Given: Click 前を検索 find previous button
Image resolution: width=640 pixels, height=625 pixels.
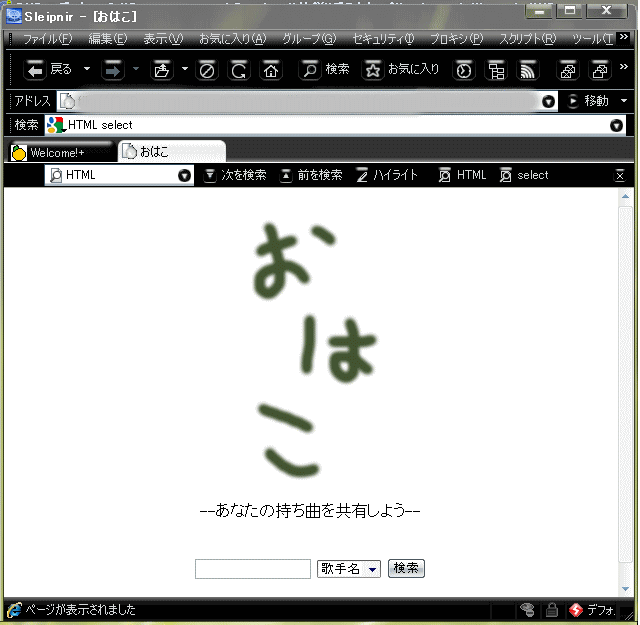Looking at the screenshot, I should 311,175.
